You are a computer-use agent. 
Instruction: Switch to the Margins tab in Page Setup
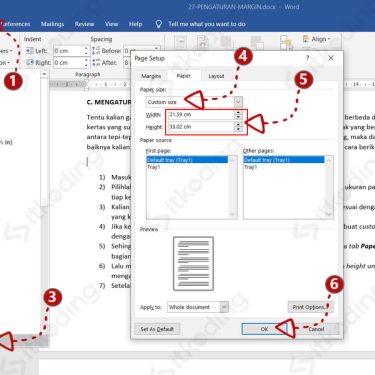tap(151, 76)
